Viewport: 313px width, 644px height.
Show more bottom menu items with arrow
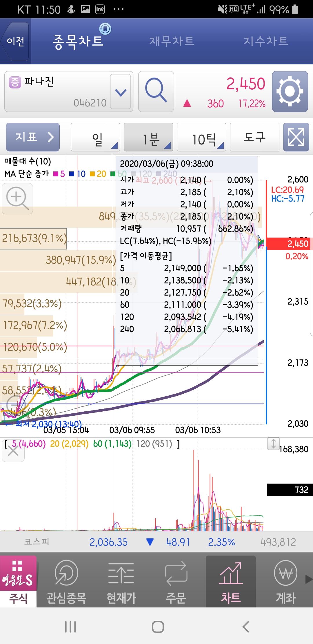pyautogui.click(x=309, y=579)
